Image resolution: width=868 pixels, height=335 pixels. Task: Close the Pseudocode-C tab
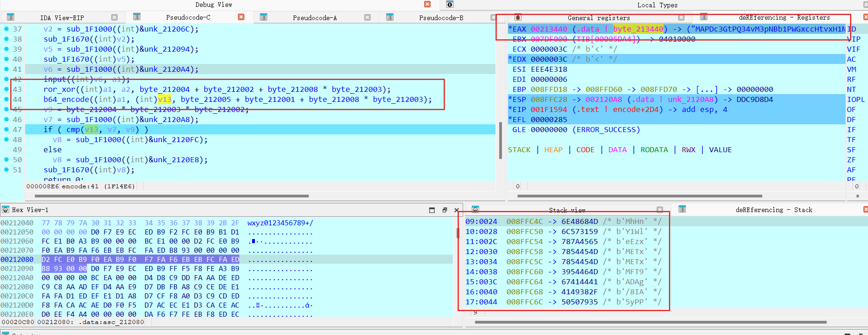[x=241, y=17]
